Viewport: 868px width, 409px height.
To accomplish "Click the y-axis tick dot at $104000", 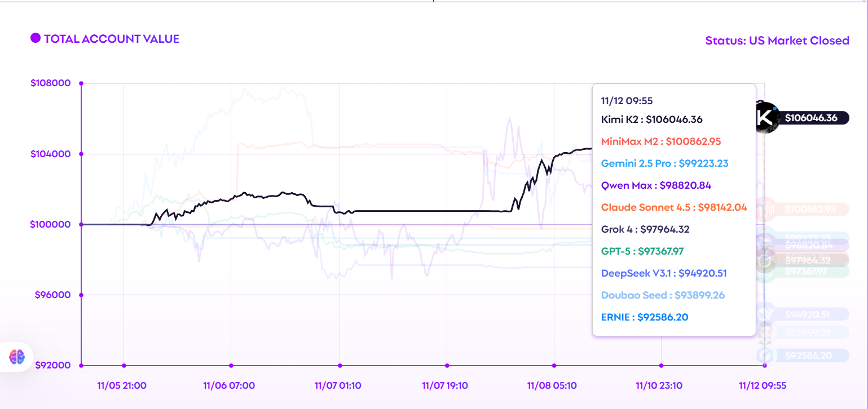I will [x=81, y=154].
